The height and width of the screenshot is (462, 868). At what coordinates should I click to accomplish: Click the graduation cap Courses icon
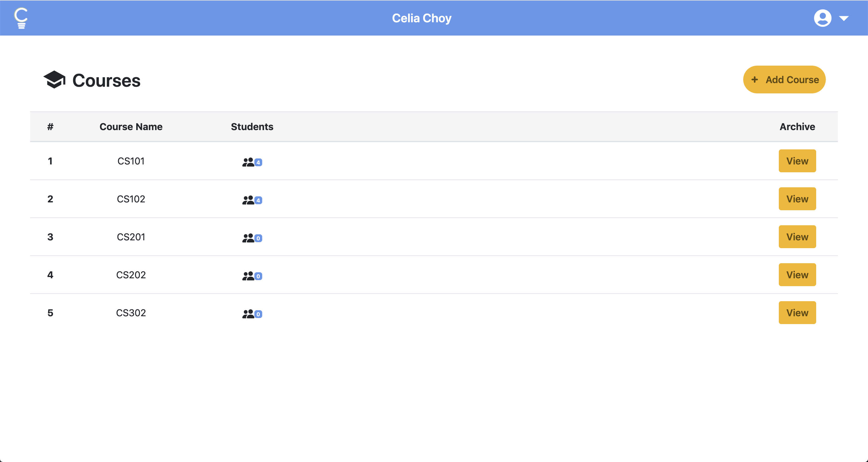point(54,80)
